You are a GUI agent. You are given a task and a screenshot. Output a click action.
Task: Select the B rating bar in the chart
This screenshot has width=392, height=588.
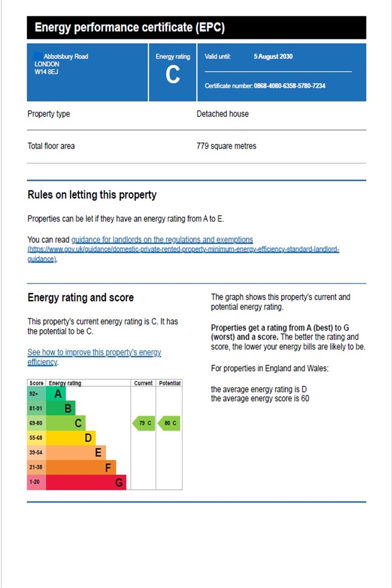(x=61, y=408)
